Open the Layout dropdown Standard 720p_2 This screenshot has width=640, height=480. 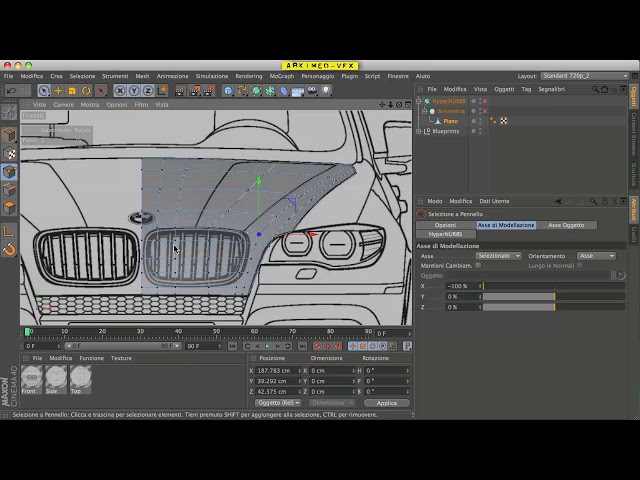point(584,76)
